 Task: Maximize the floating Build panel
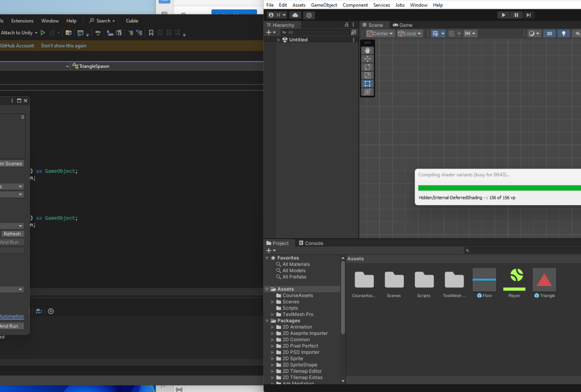click(x=19, y=100)
